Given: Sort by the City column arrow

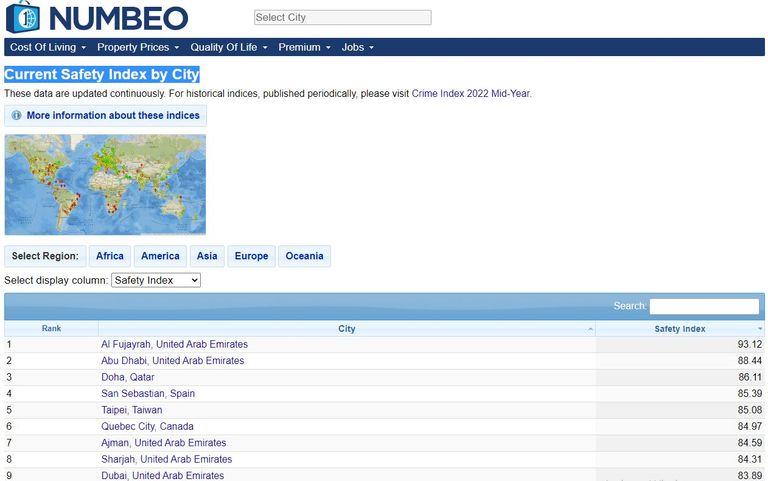Looking at the screenshot, I should click(x=589, y=329).
